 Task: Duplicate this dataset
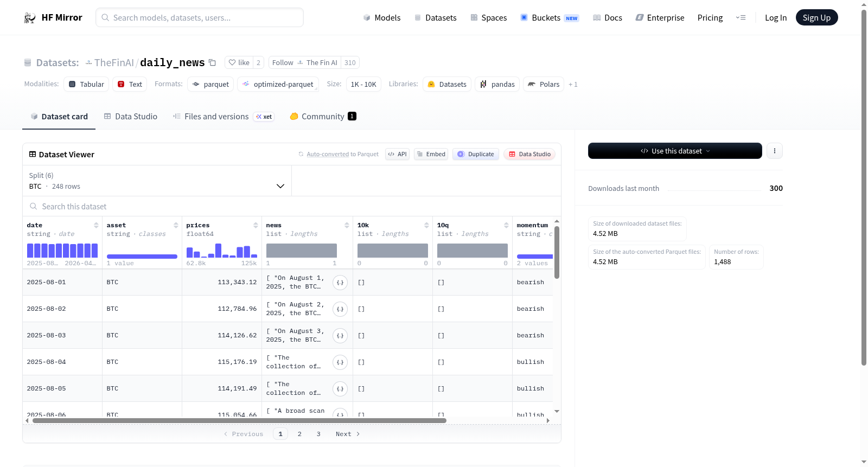[x=476, y=154]
